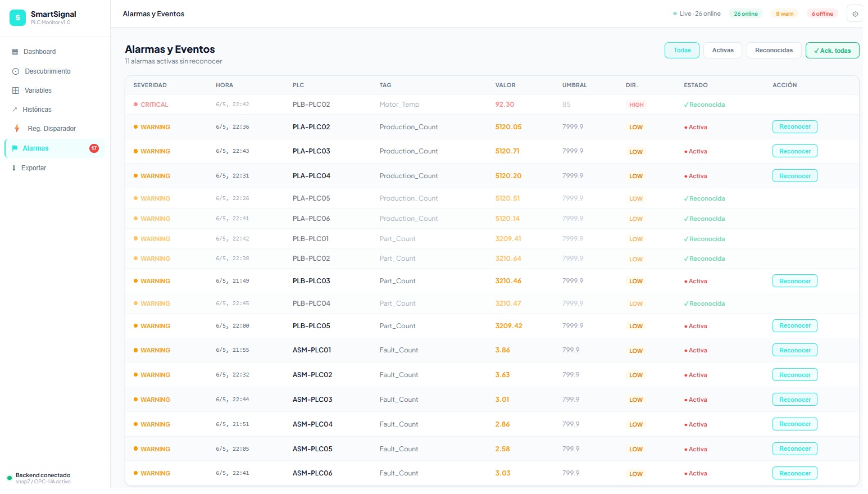
Task: Click the ESTADO column header
Action: pos(696,85)
